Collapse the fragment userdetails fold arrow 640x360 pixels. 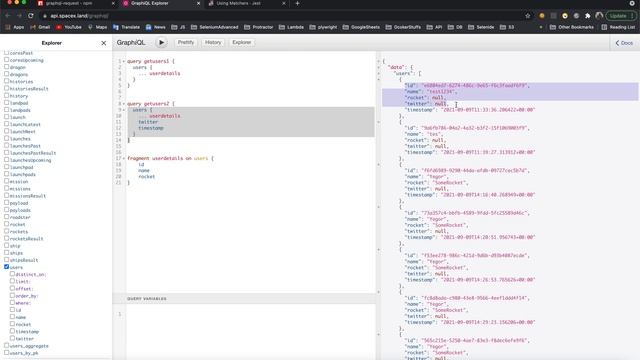[124, 158]
